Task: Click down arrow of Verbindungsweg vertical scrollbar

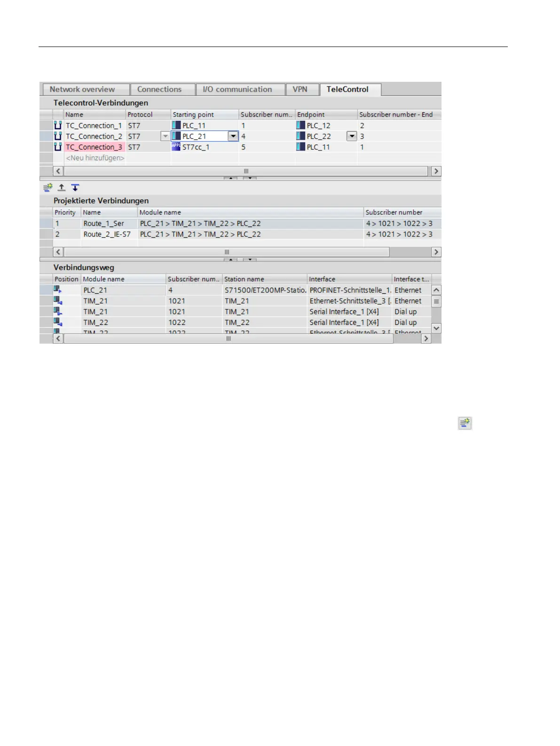Action: pos(436,328)
